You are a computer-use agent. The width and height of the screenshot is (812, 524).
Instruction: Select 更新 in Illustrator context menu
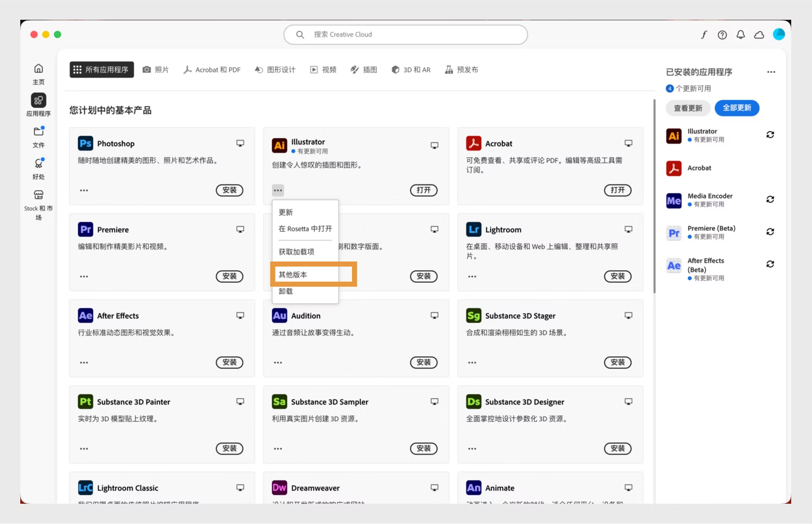point(305,212)
